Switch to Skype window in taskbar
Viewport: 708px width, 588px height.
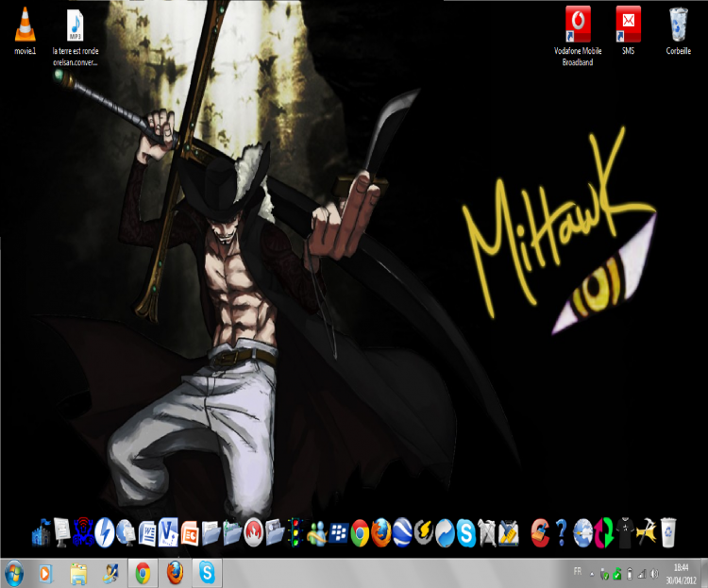coord(208,574)
